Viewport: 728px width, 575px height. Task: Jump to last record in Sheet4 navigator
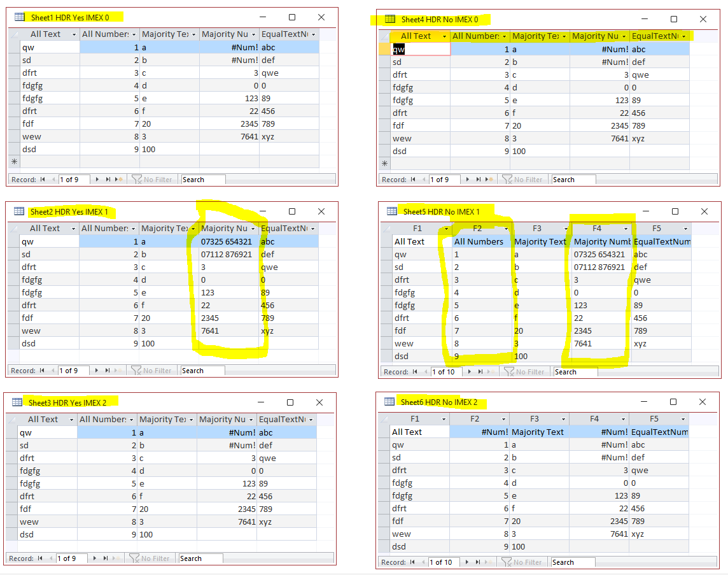click(478, 180)
